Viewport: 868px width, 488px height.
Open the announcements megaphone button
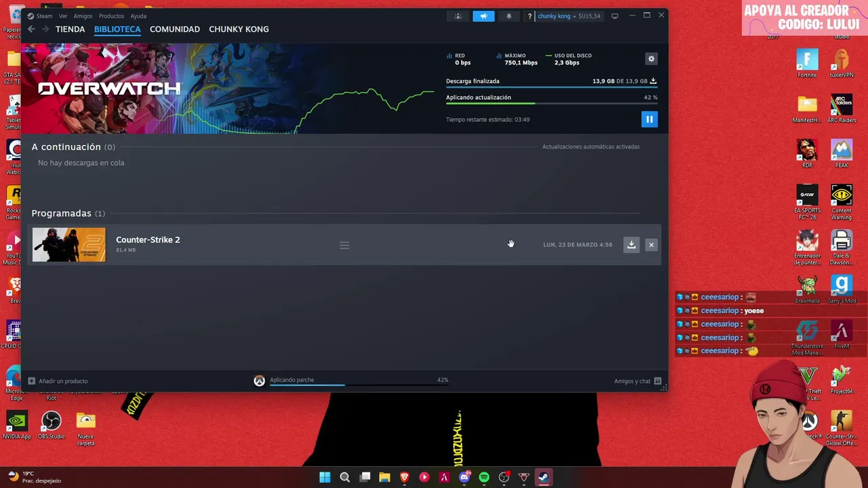[x=484, y=16]
